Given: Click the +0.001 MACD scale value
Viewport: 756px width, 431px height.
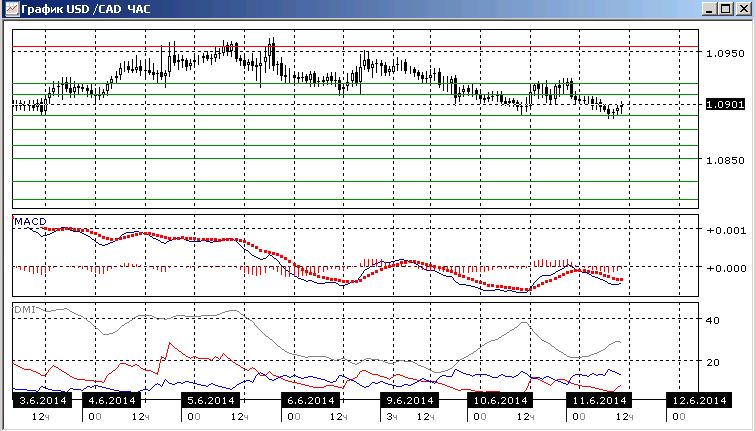Looking at the screenshot, I should (726, 230).
